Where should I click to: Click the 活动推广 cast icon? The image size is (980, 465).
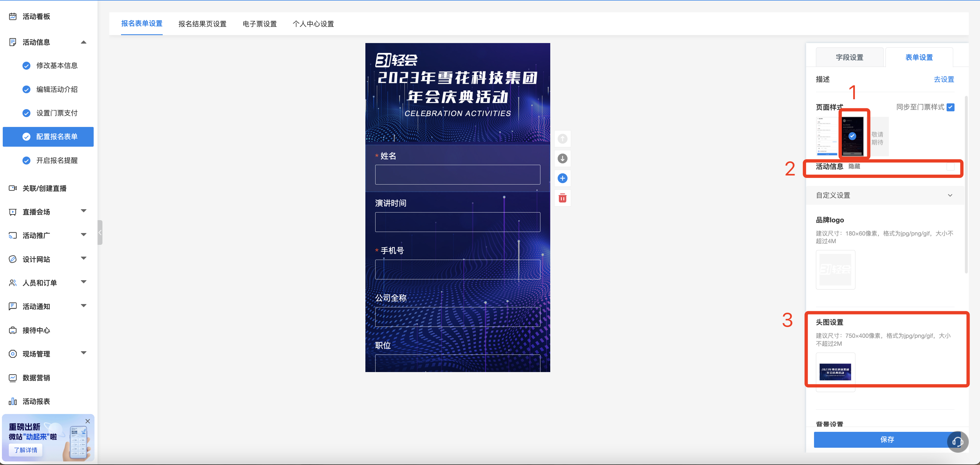(x=13, y=236)
